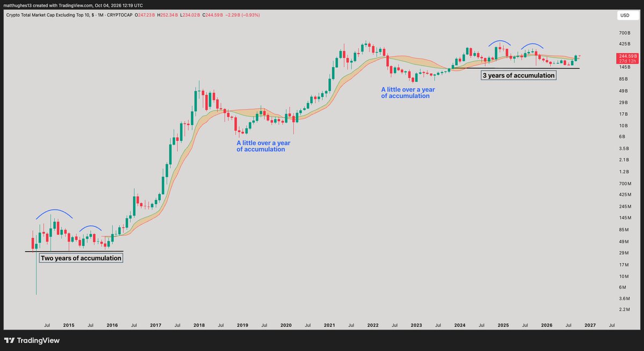Click the 3.5B price axis label
644x351 pixels.
coord(624,148)
